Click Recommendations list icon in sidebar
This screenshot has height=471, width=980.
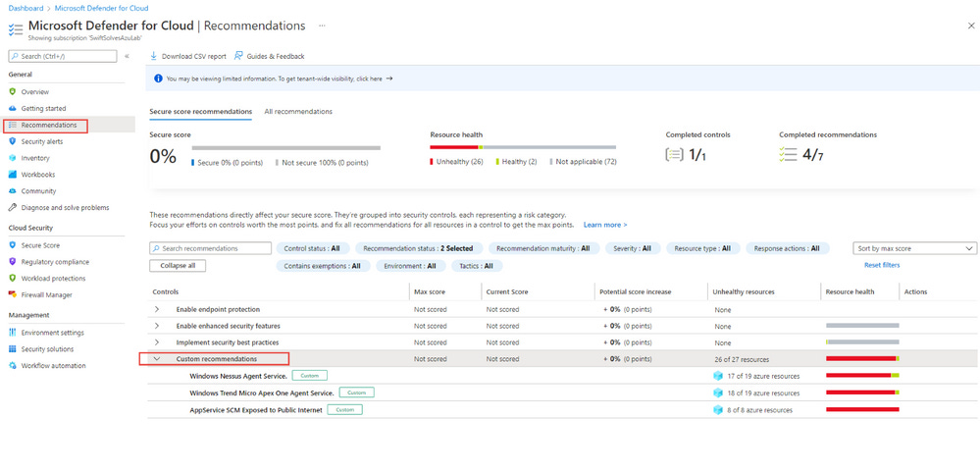[13, 125]
